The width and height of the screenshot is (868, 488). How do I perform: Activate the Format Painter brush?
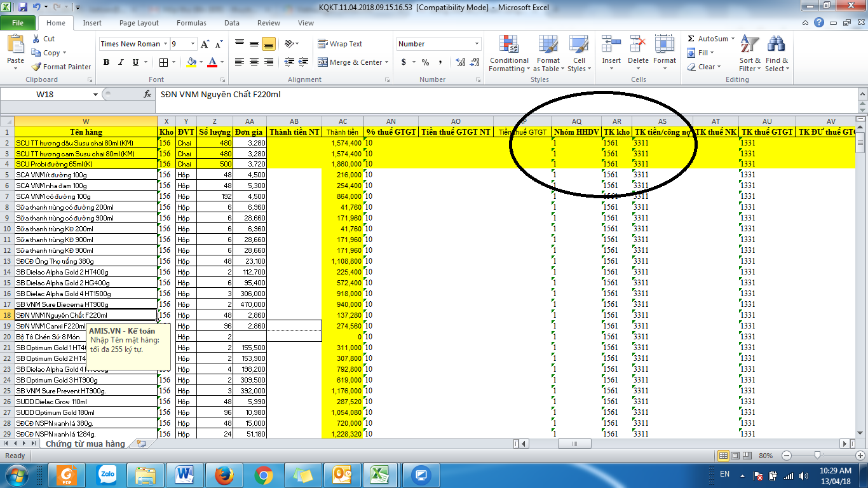pyautogui.click(x=61, y=67)
